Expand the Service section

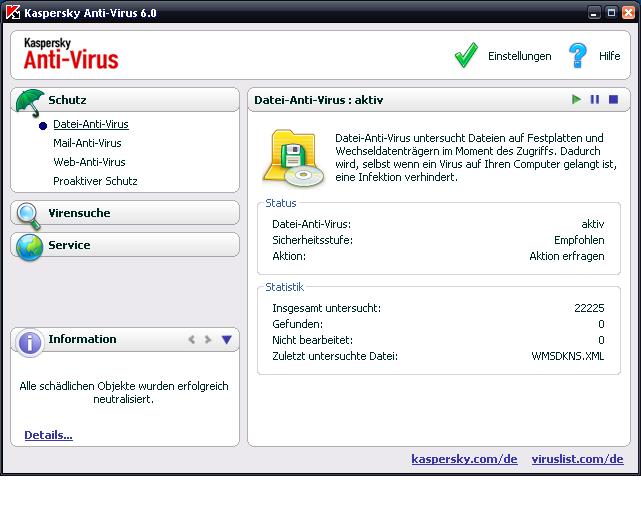(125, 245)
